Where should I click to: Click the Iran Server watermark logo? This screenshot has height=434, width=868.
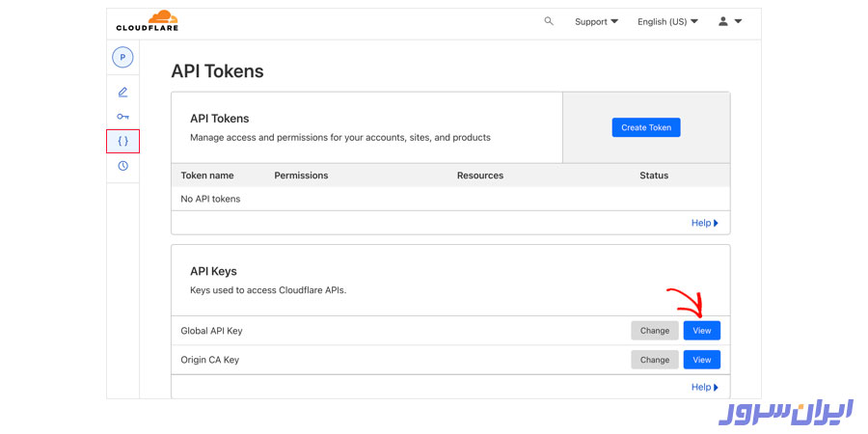tap(786, 412)
